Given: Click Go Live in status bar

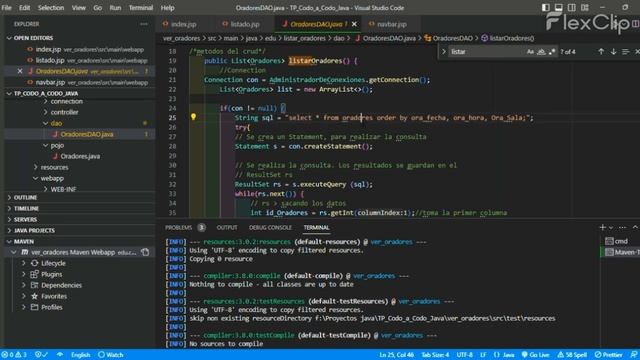Looking at the screenshot, I should click(x=536, y=355).
